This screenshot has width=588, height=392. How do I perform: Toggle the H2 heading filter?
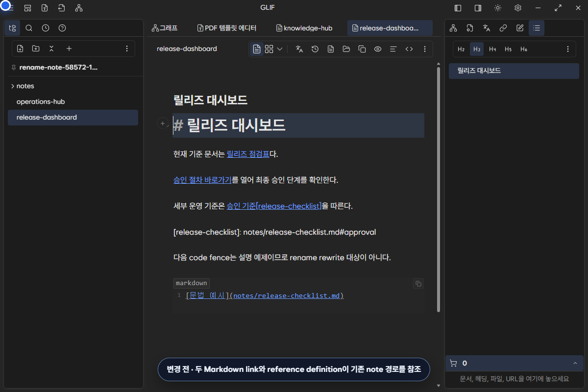(461, 49)
